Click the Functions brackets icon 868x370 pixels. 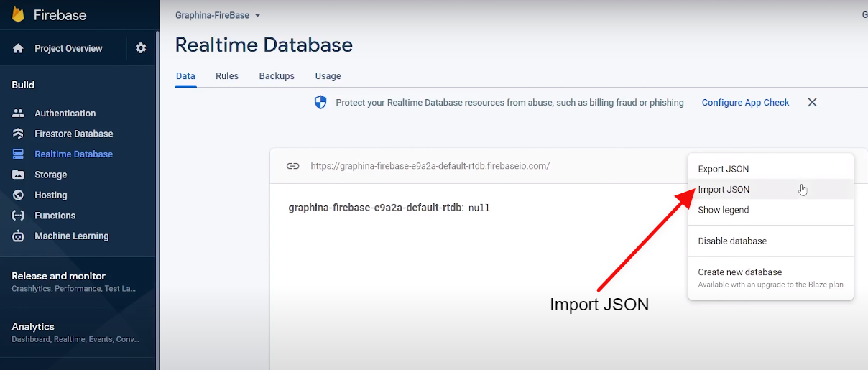tap(19, 216)
